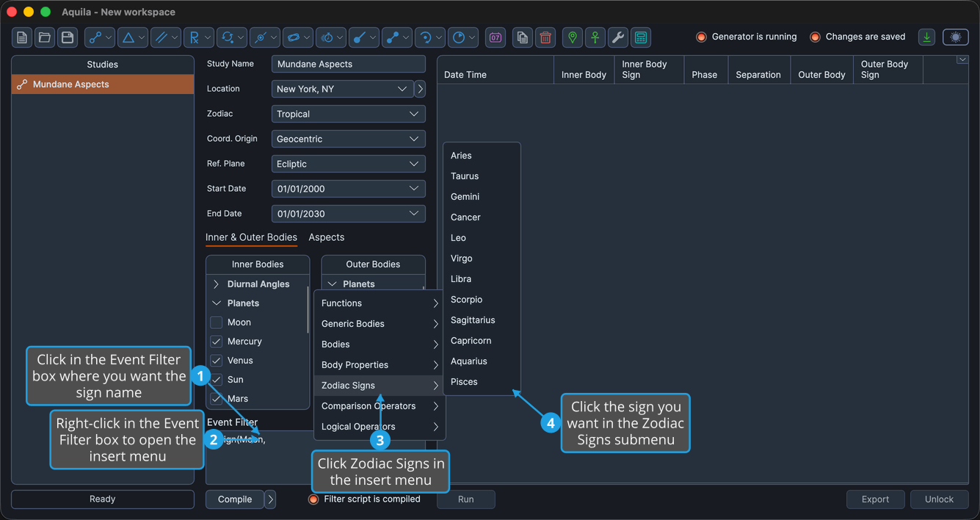Click the crossed-circle ingress study icon
This screenshot has width=980, height=520.
tap(260, 37)
